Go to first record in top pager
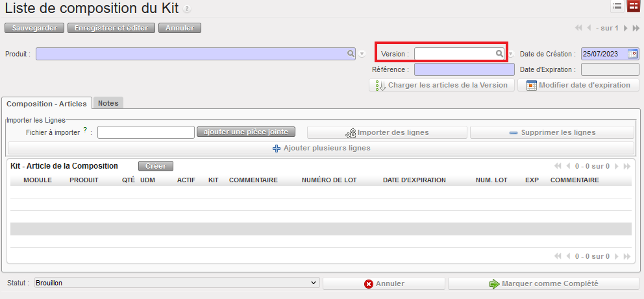 pos(578,29)
